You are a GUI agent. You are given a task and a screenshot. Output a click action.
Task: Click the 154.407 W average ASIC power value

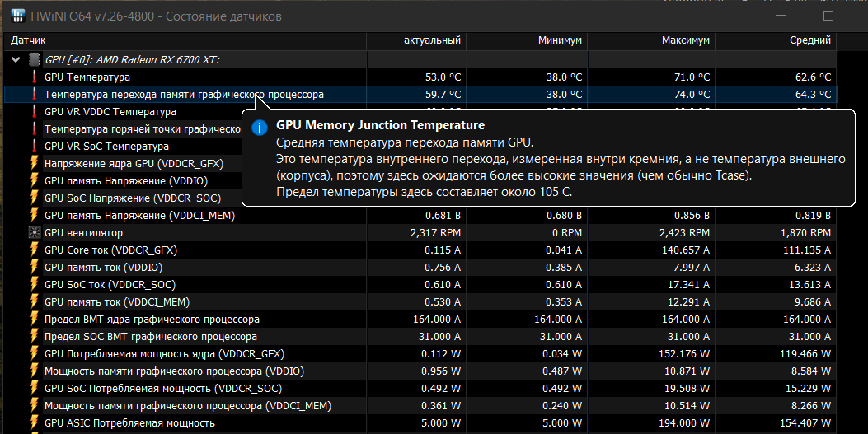805,423
